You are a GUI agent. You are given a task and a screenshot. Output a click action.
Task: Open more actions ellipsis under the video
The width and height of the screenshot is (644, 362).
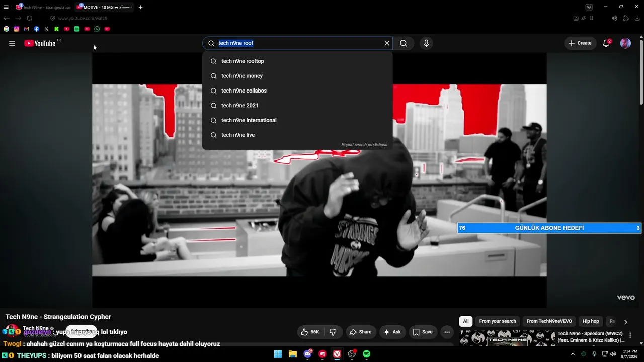pyautogui.click(x=447, y=332)
